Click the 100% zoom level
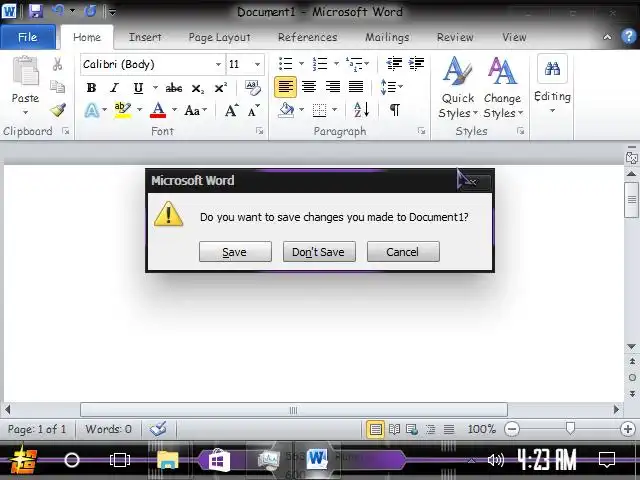Viewport: 640px width, 480px height. click(x=482, y=429)
